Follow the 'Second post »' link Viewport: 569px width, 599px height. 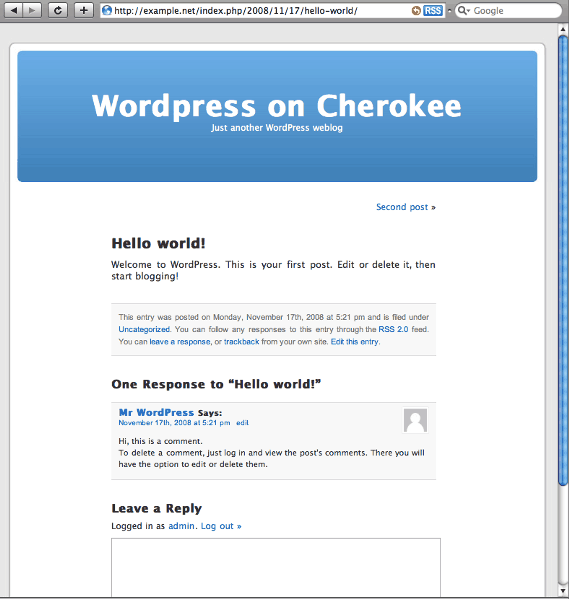click(x=406, y=207)
